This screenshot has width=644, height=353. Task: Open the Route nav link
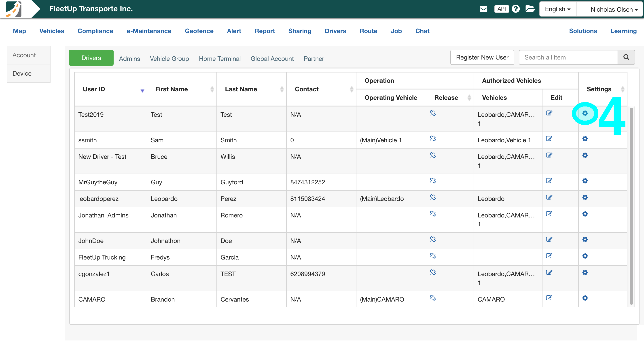tap(368, 31)
